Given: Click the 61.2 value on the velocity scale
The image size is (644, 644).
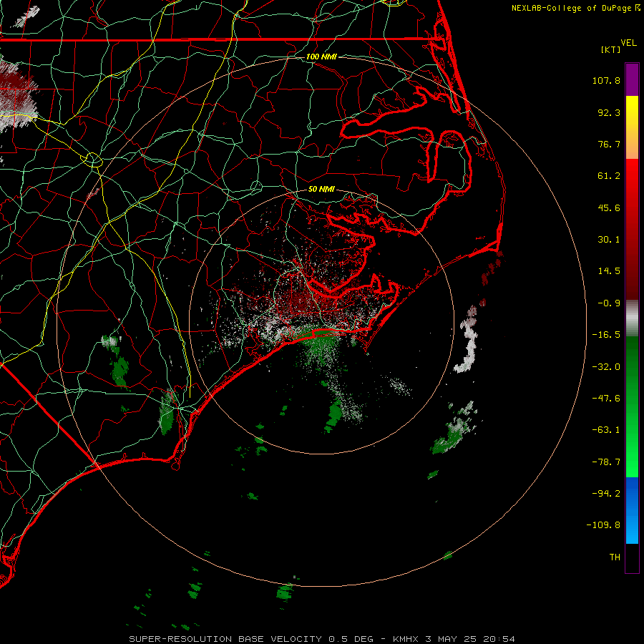Looking at the screenshot, I should pos(609,176).
